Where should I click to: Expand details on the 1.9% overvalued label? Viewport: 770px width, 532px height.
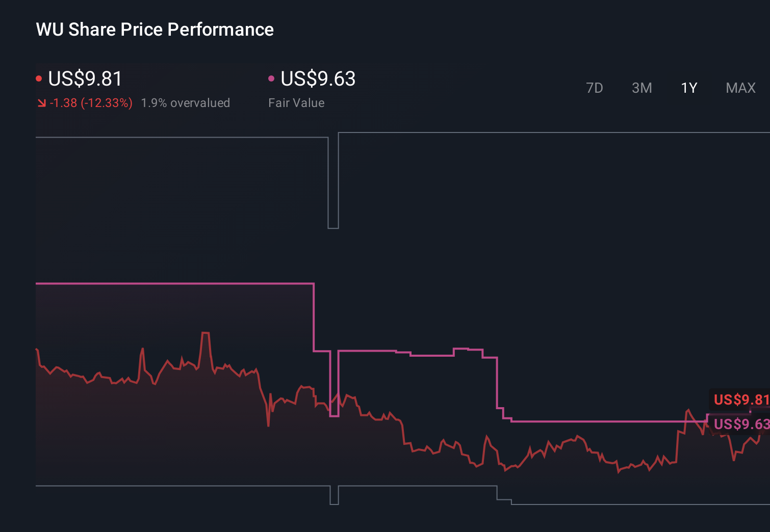click(186, 102)
